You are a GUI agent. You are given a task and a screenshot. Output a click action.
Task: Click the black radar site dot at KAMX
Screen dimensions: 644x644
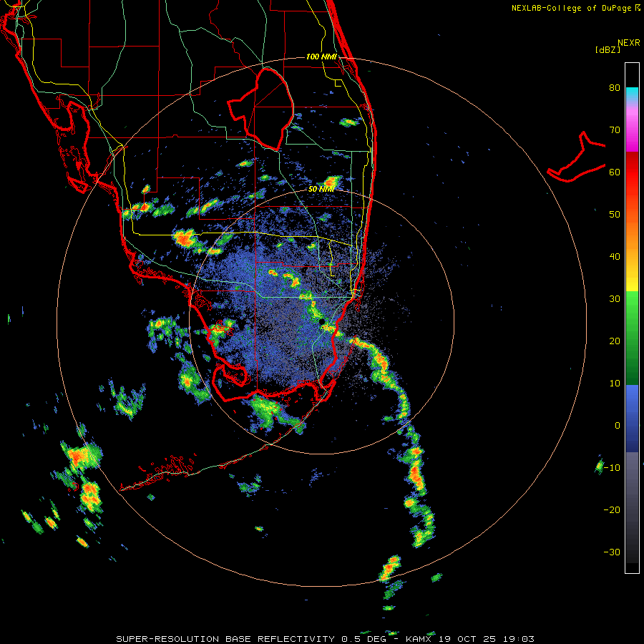point(322,321)
